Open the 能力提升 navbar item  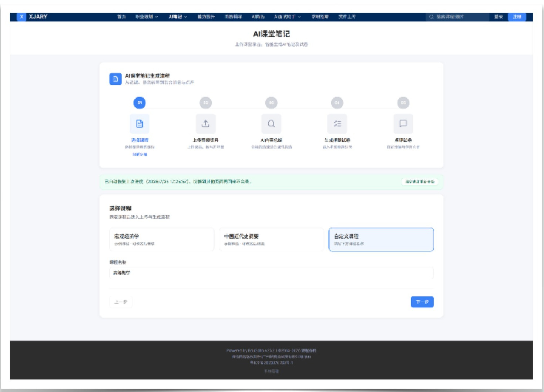pyautogui.click(x=206, y=17)
